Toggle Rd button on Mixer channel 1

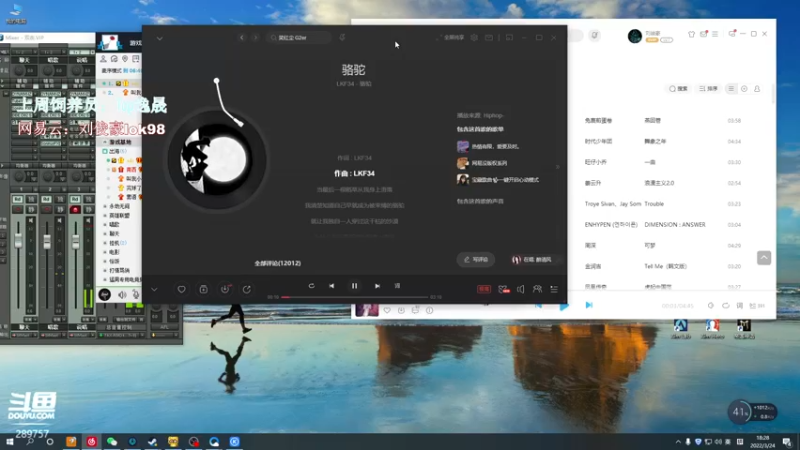point(18,199)
